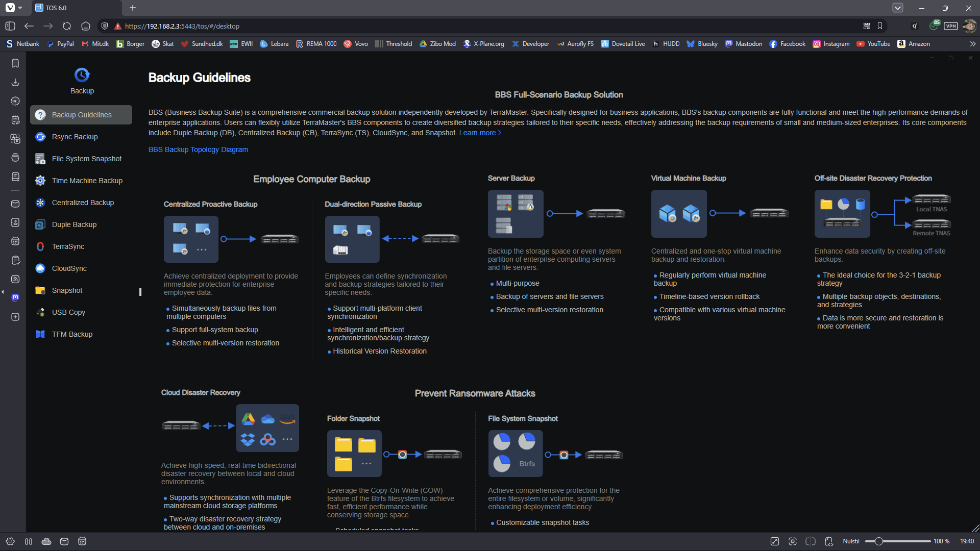Viewport: 980px width, 551px height.
Task: Open the Downloads panel icon
Action: coord(15,82)
